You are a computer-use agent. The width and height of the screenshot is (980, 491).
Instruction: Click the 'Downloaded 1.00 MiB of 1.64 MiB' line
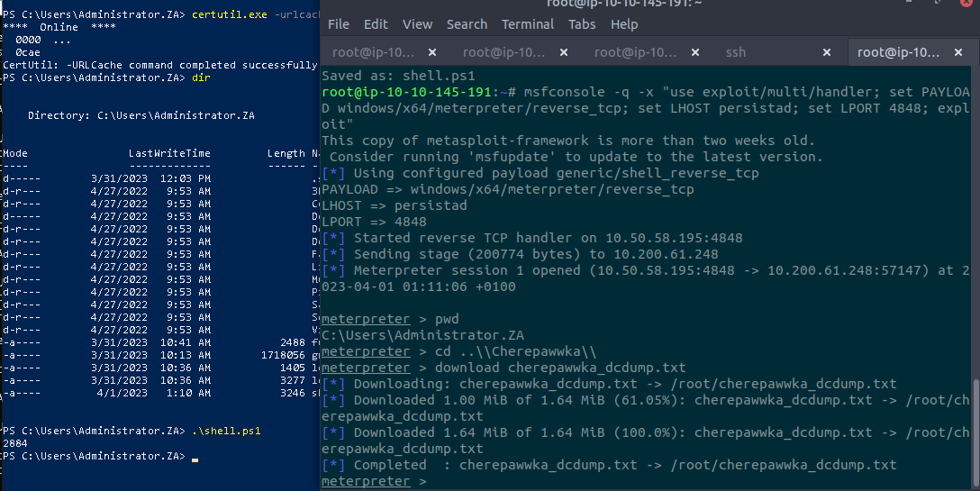pos(646,408)
